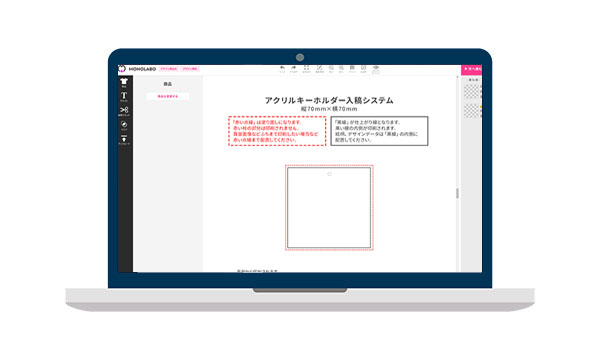
Task: Click the second pink tag next to MONOLABO
Action: [x=189, y=69]
